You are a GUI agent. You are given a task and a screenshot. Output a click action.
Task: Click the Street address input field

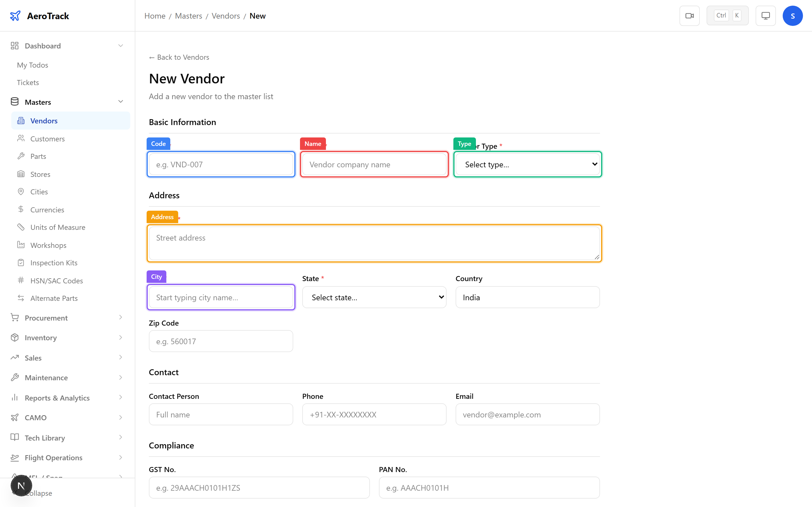(374, 243)
